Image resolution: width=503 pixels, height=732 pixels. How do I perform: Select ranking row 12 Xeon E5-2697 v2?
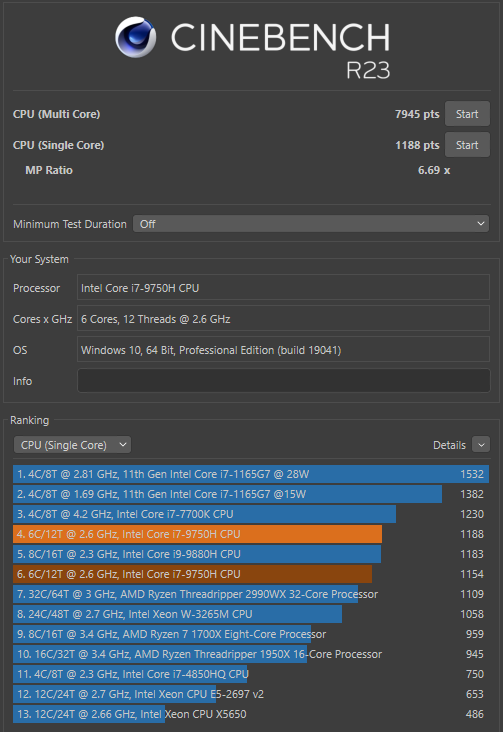click(251, 694)
